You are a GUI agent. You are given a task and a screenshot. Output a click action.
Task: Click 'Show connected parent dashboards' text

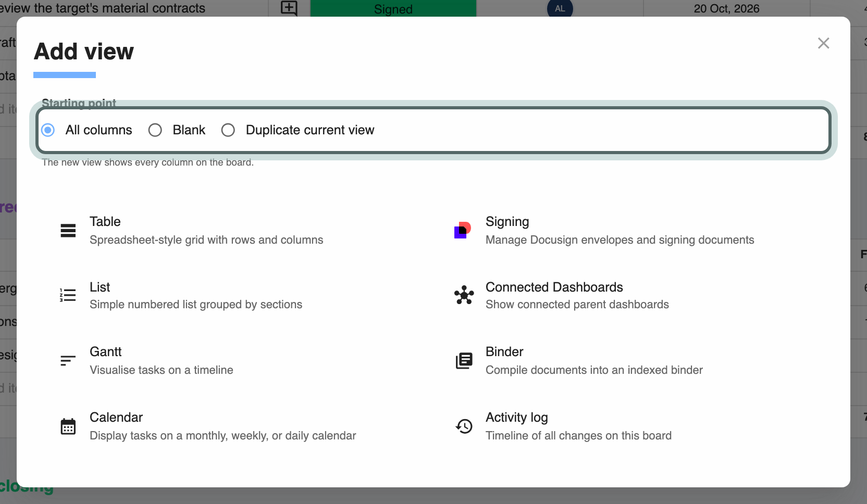(577, 304)
